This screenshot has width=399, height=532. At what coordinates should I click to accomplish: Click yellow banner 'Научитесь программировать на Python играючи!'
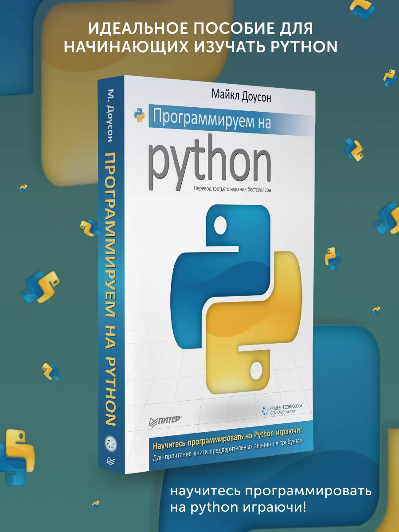[x=227, y=435]
